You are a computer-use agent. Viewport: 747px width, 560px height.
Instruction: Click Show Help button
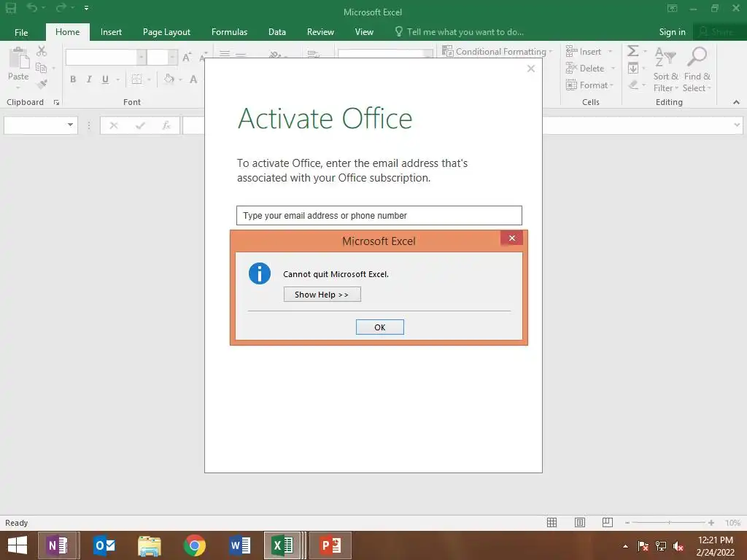coord(322,295)
